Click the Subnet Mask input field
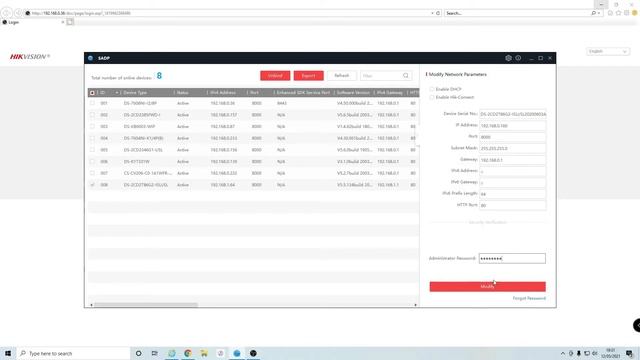Image resolution: width=640 pixels, height=360 pixels. click(x=512, y=149)
